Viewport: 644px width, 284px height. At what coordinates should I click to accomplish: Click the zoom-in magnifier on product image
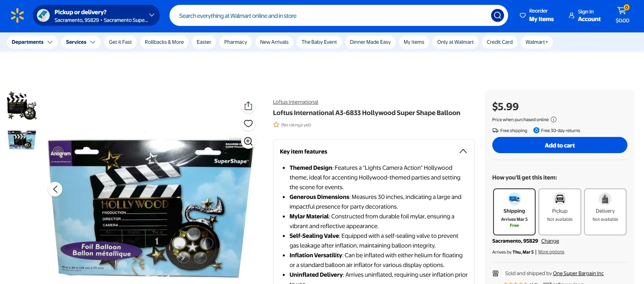click(x=248, y=141)
